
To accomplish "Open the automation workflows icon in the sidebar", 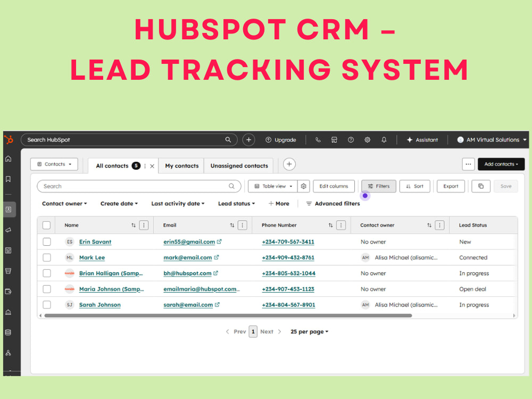I will coord(9,353).
